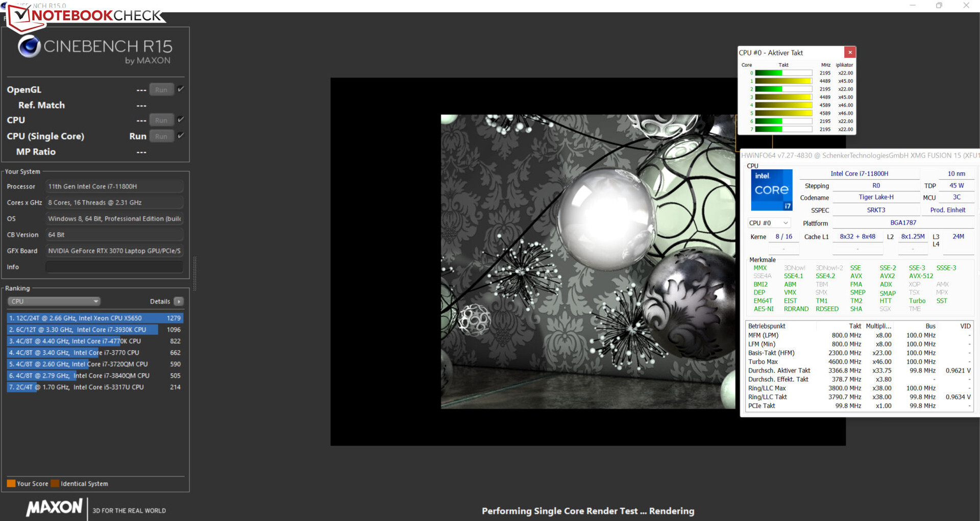Click the '8x1.25M' L2 cache value
This screenshot has height=521, width=980.
[913, 236]
